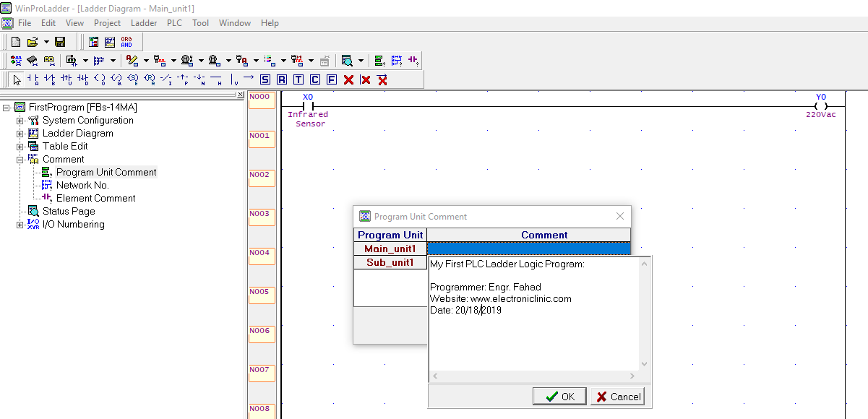Insert horizontal line H element
868x419 pixels.
click(x=216, y=79)
